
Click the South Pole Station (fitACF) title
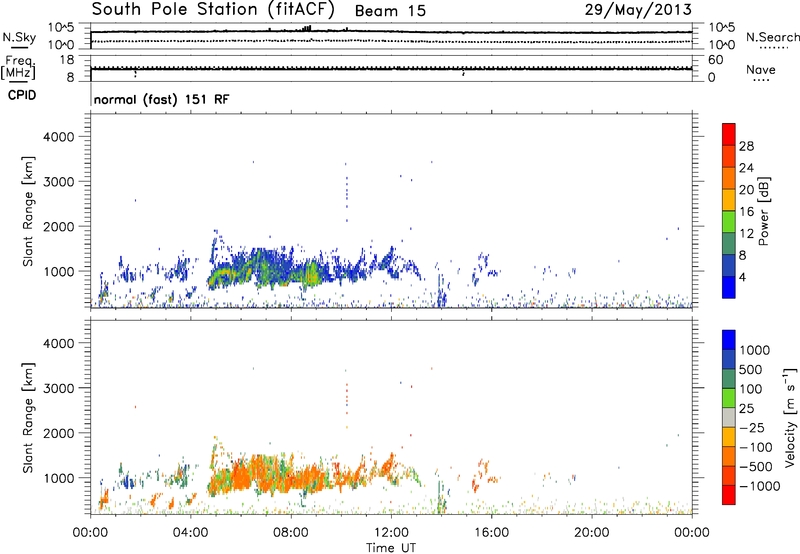(213, 9)
